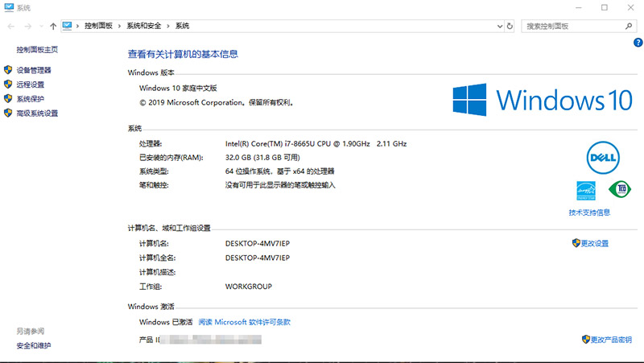This screenshot has width=644, height=363.
Task: Click the shield icon next to 系统保护
Action: [8, 98]
